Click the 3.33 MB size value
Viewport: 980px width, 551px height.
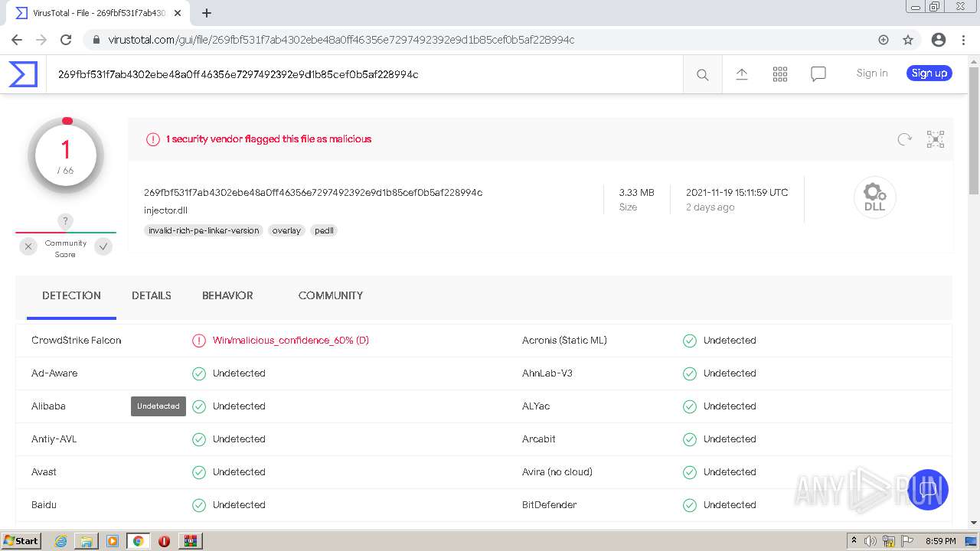[x=637, y=193]
